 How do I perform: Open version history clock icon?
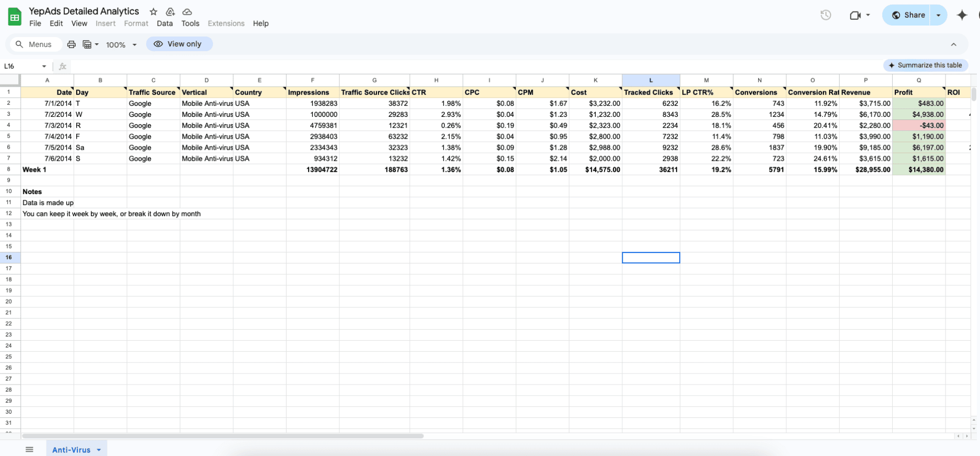825,15
